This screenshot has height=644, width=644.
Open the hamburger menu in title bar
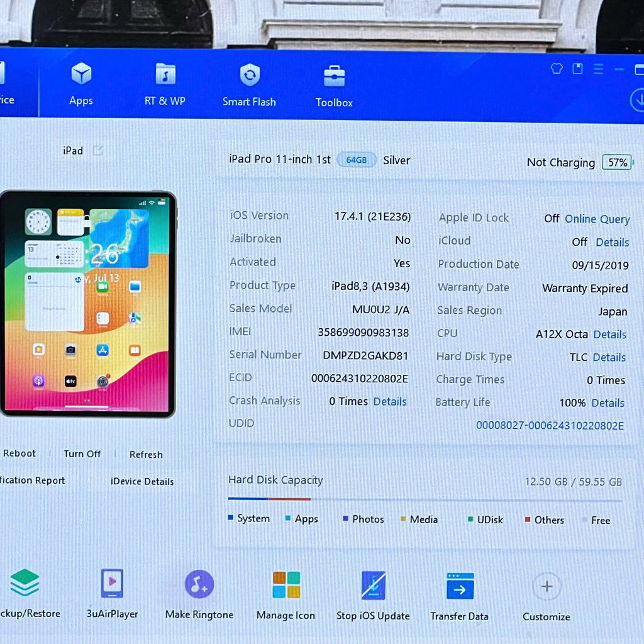coord(599,69)
